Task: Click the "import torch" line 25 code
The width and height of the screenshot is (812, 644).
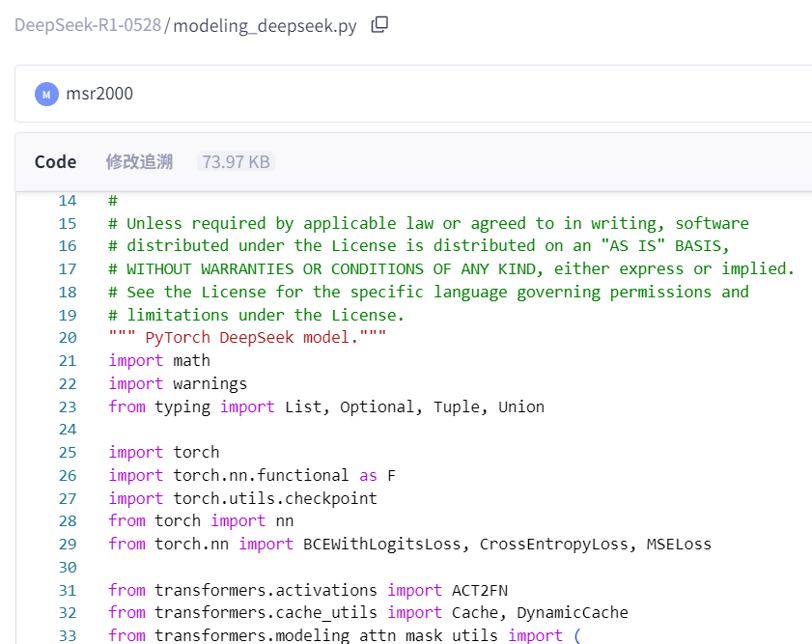Action: pos(163,452)
